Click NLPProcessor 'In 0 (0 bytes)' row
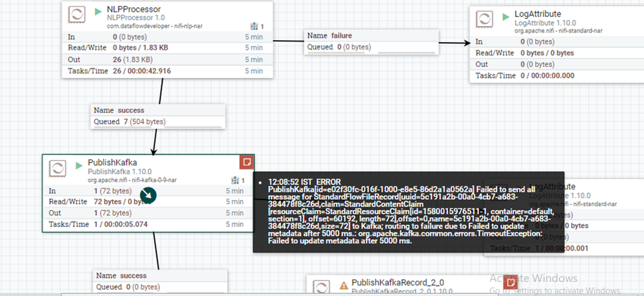 [x=167, y=37]
